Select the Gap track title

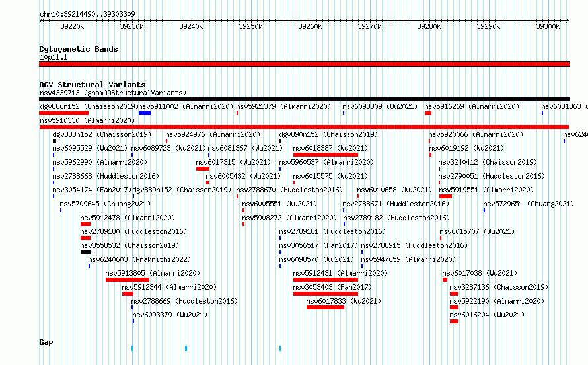[x=46, y=342]
